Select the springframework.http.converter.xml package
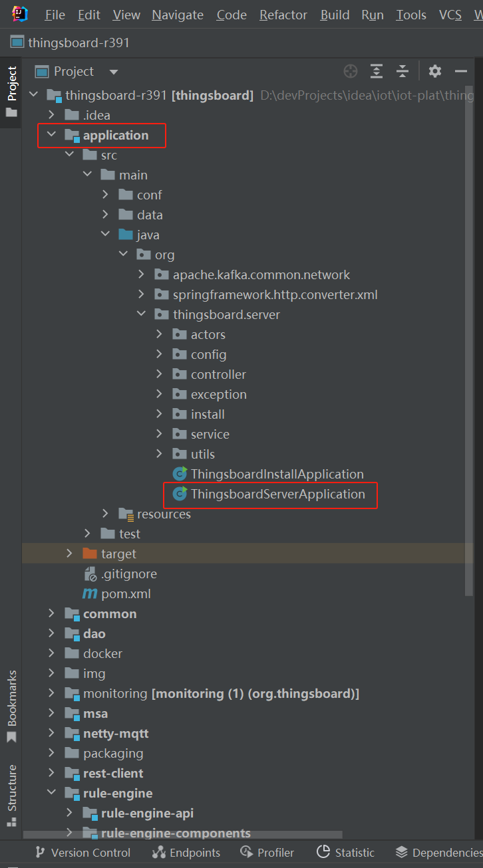Screen dimensions: 483x868 275,294
